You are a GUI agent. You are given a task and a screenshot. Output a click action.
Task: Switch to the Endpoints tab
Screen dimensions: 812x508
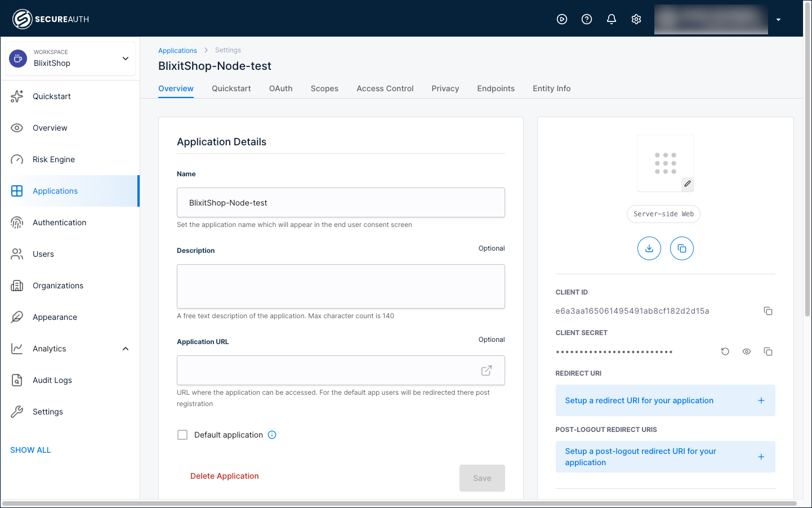click(x=496, y=88)
